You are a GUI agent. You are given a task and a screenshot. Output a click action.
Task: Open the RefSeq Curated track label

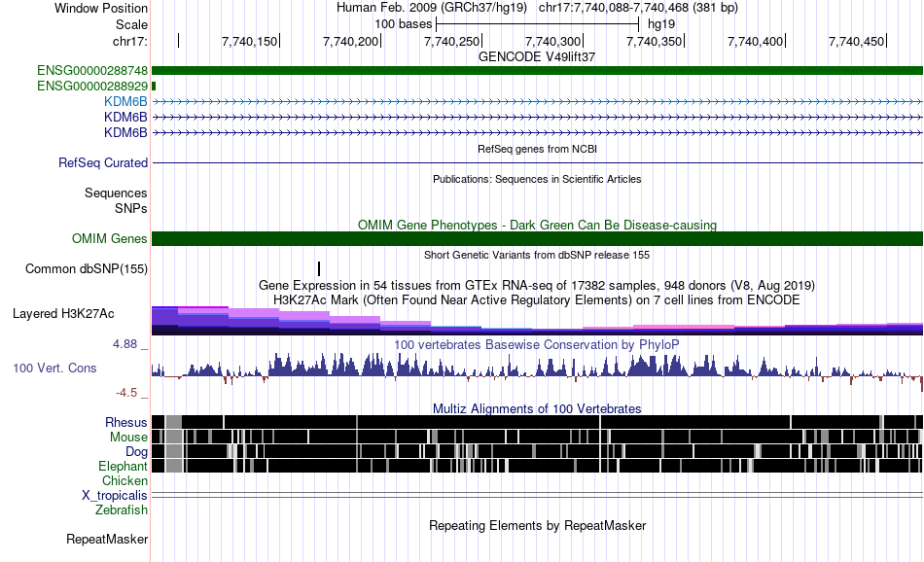pyautogui.click(x=103, y=162)
